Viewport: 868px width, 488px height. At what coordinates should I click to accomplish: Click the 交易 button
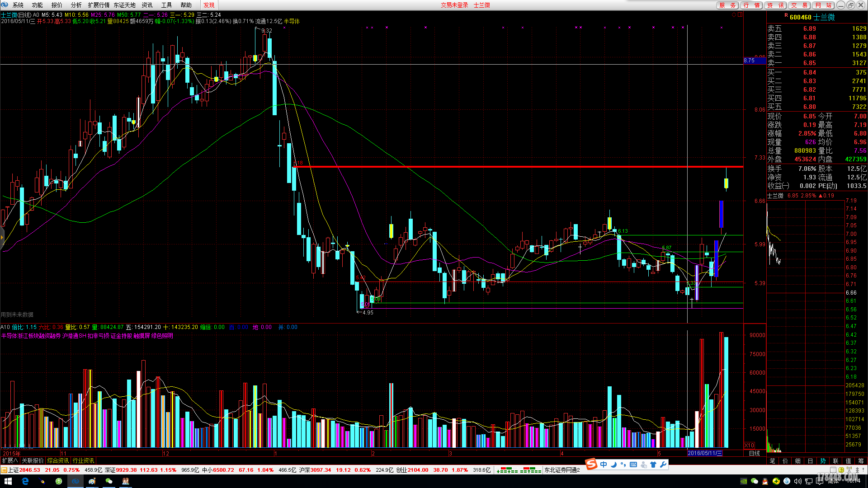(799, 5)
